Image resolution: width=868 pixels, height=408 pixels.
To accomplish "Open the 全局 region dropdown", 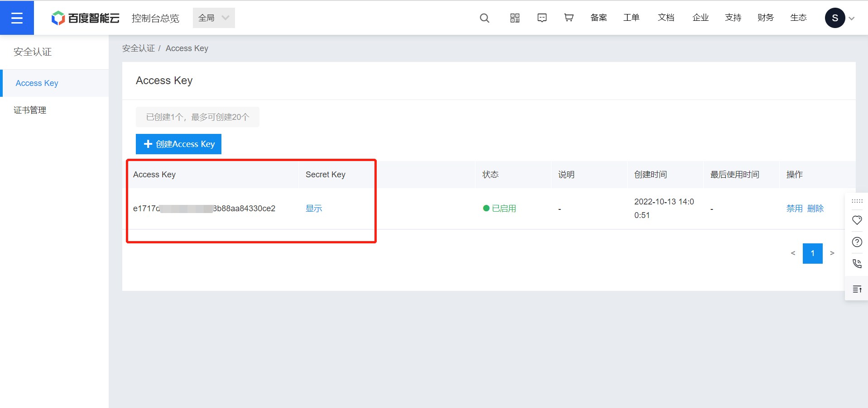I will coord(214,18).
